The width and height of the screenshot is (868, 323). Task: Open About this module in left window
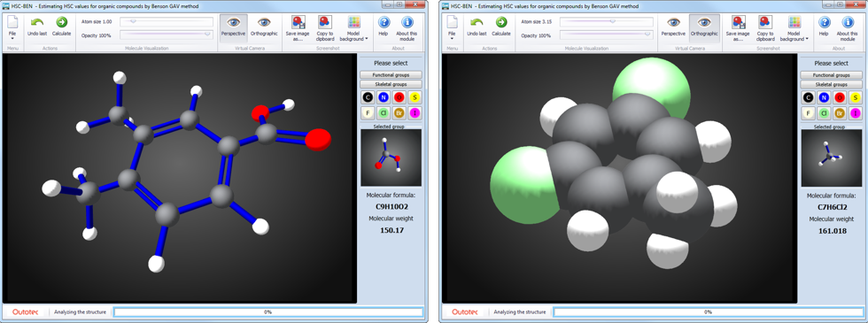pos(407,28)
